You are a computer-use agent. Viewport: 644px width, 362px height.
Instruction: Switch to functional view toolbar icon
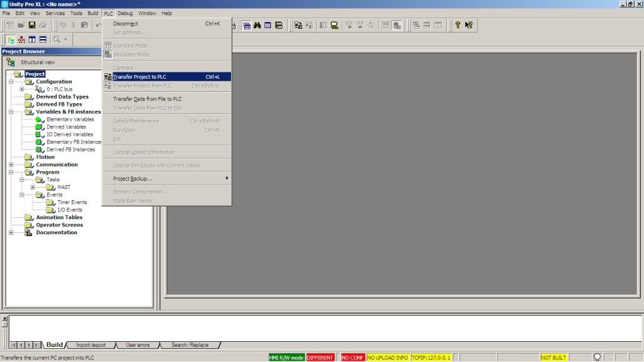[21, 40]
